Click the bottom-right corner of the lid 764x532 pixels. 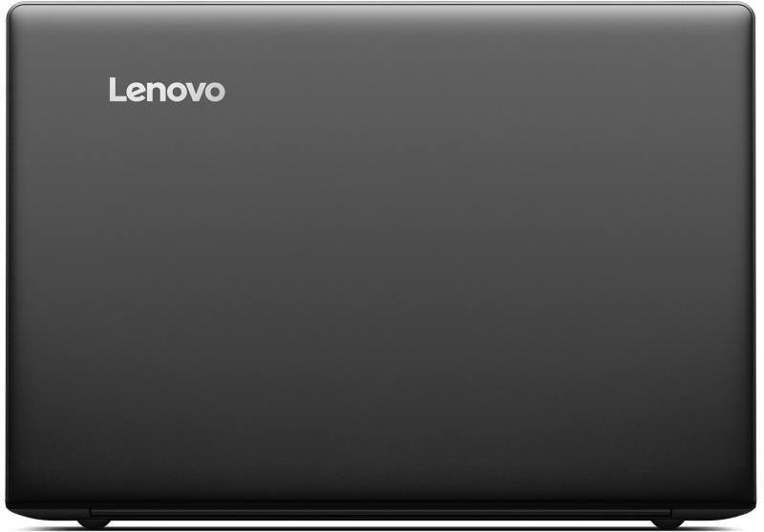746,506
